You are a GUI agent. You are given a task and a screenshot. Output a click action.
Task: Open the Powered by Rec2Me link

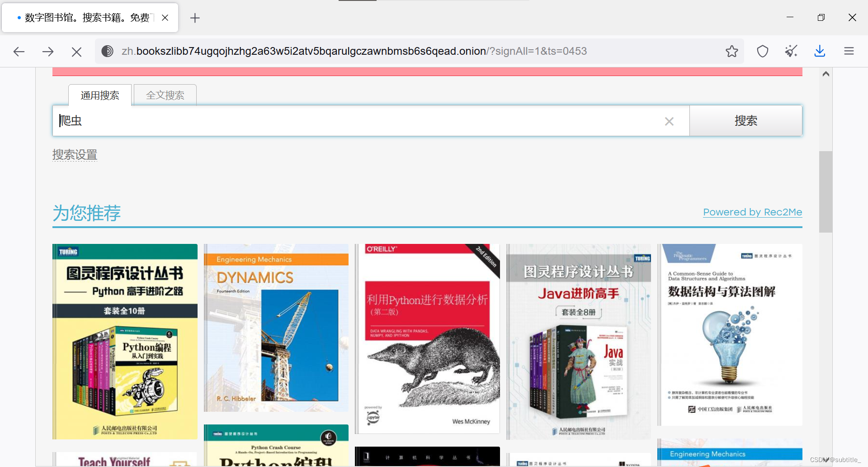[x=752, y=212]
